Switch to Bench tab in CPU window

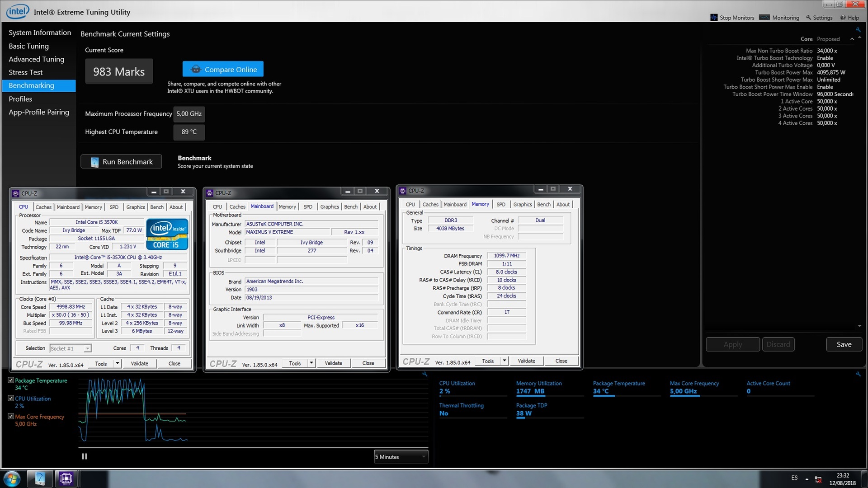[x=157, y=207]
